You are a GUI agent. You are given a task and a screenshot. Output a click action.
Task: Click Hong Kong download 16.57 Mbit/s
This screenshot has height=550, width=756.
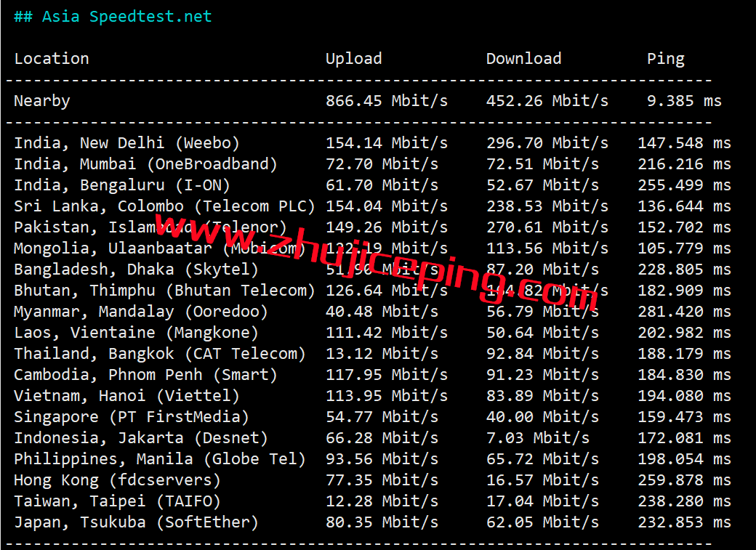point(542,480)
